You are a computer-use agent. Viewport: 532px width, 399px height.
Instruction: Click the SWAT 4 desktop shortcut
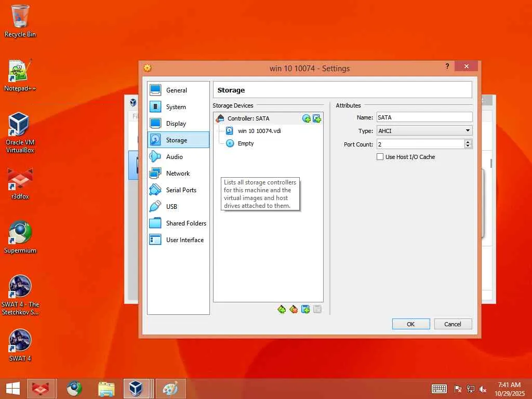click(20, 345)
